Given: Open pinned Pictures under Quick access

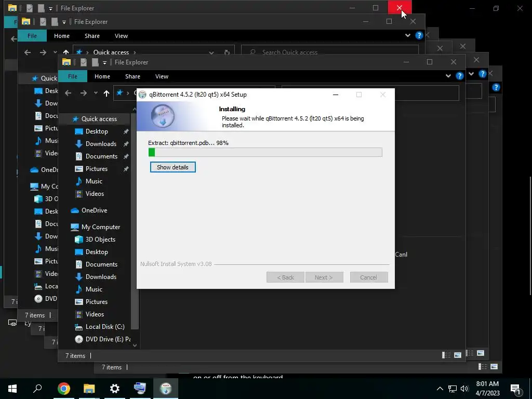Looking at the screenshot, I should tap(96, 169).
